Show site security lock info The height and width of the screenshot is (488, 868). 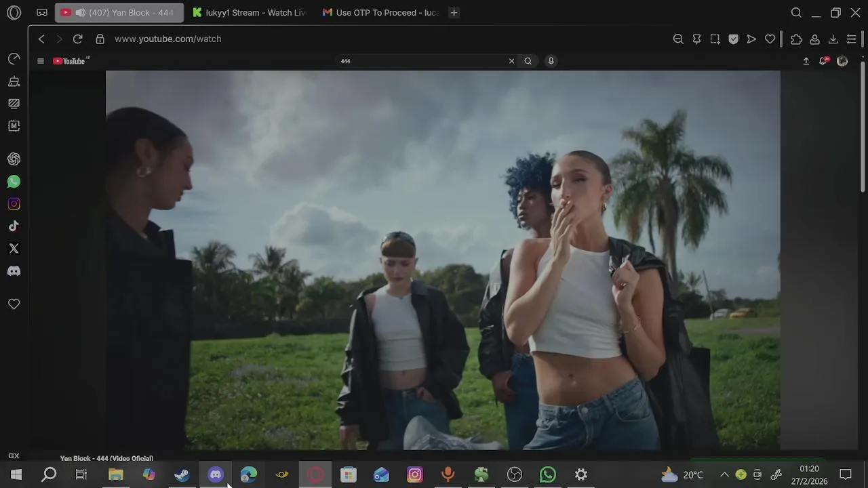click(x=100, y=39)
